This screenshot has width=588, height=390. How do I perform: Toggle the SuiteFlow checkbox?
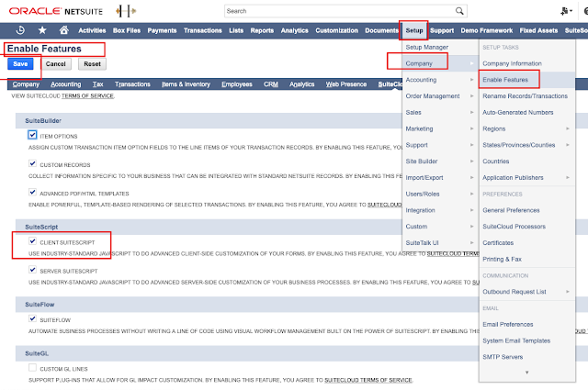[x=33, y=318]
